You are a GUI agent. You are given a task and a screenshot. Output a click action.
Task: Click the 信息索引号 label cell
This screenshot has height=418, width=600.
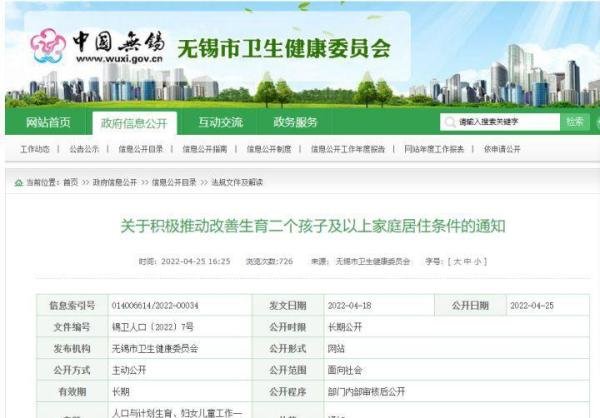[x=72, y=305]
